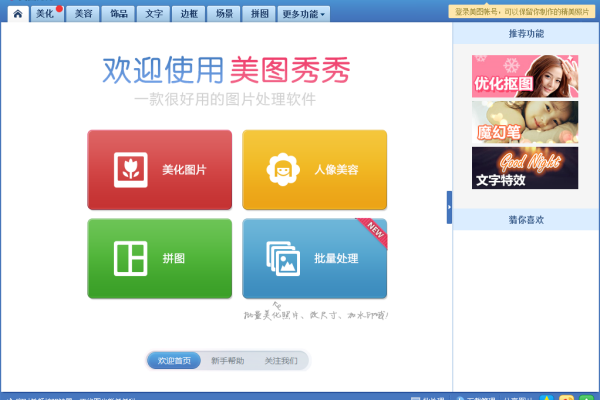Go to the 文字 tab
The width and height of the screenshot is (600, 400).
coord(153,14)
